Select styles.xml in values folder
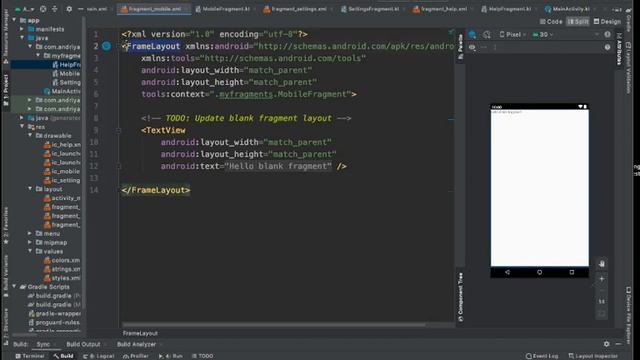Screen dimensions: 640x360 coord(62,278)
